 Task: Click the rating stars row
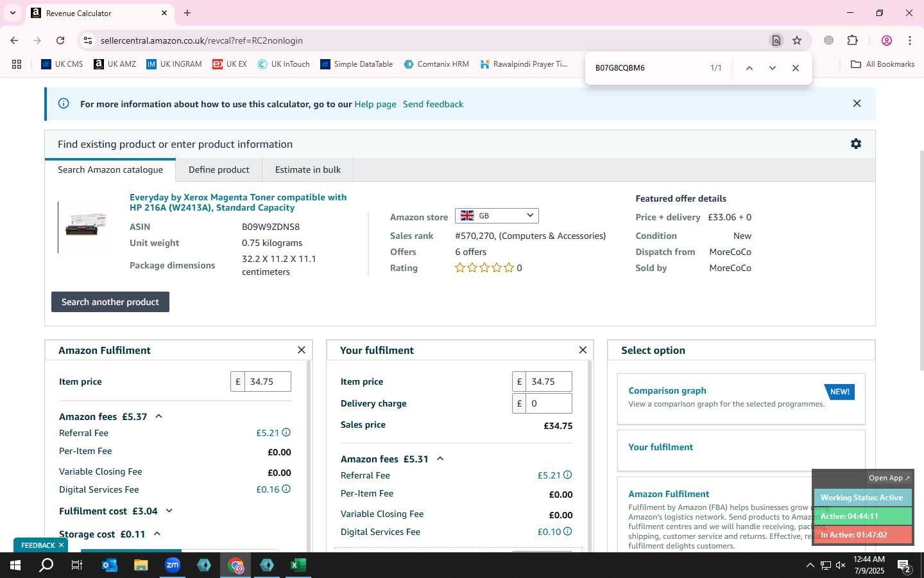point(484,268)
